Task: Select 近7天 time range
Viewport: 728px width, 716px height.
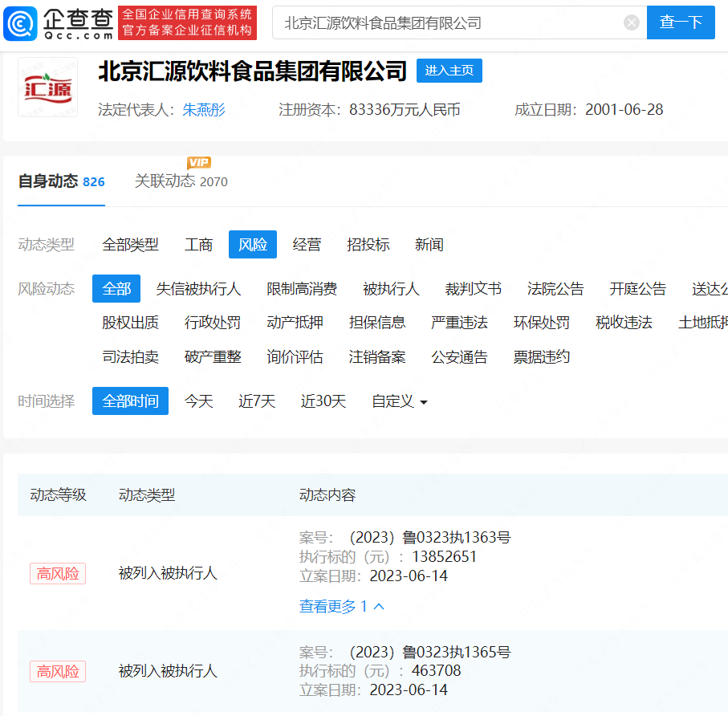Action: pos(257,401)
